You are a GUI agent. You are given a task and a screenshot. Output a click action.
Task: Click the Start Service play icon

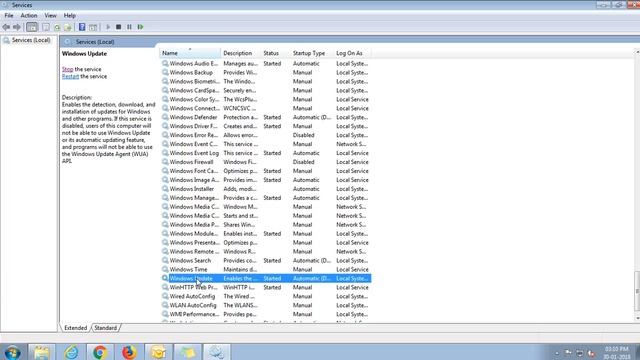pyautogui.click(x=108, y=27)
